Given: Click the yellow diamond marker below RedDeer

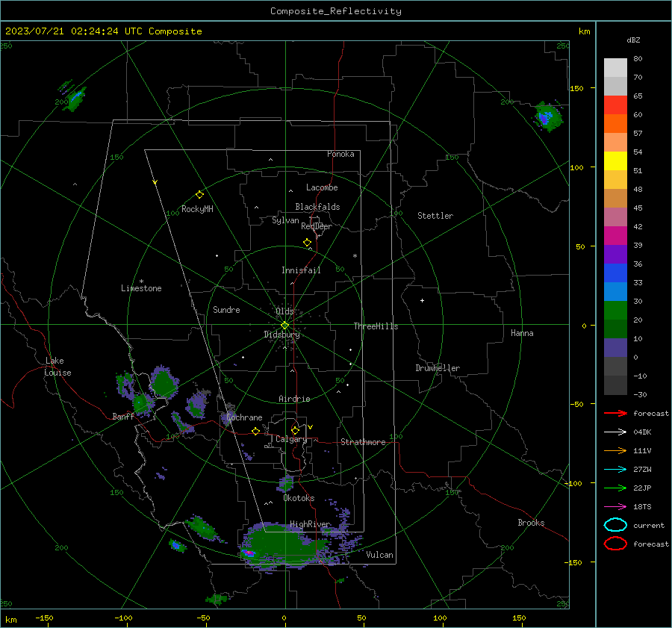Looking at the screenshot, I should click(308, 243).
